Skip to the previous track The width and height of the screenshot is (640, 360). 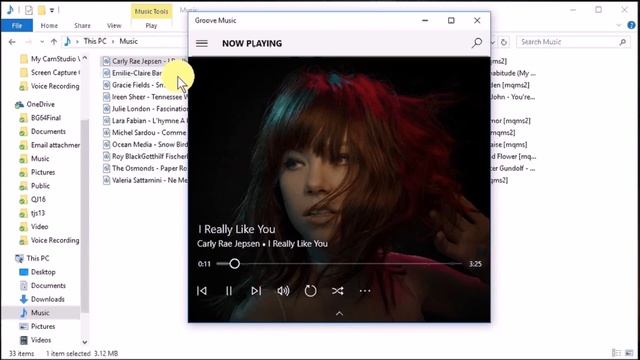click(x=202, y=291)
